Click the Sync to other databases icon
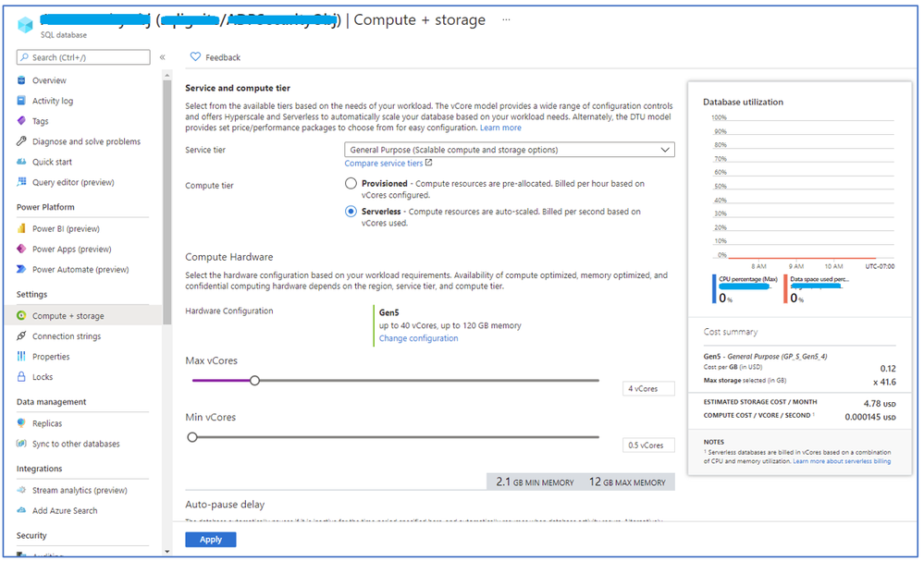Screen dimensions: 924x561 [22, 444]
